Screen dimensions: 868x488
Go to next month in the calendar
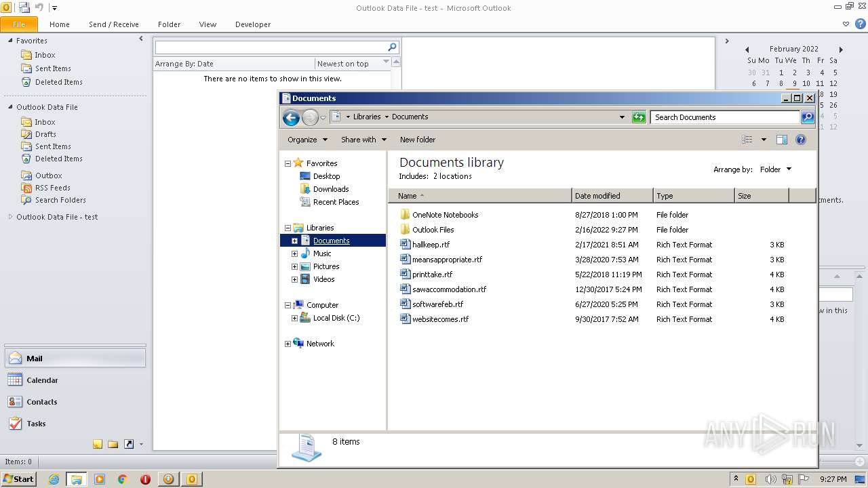[841, 49]
